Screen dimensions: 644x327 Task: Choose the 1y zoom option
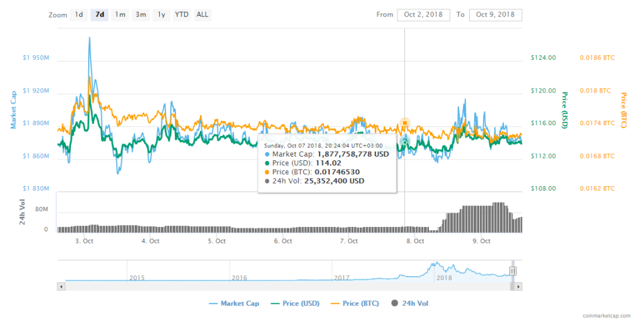[x=162, y=14]
